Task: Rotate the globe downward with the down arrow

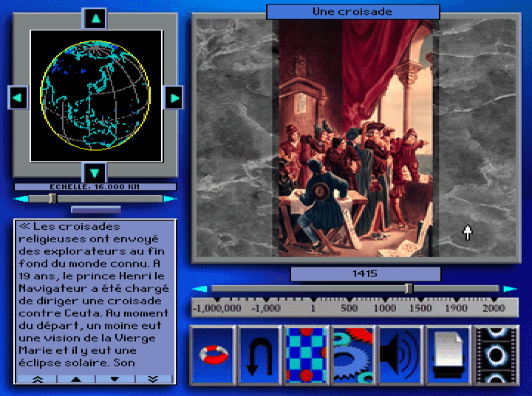Action: click(95, 173)
